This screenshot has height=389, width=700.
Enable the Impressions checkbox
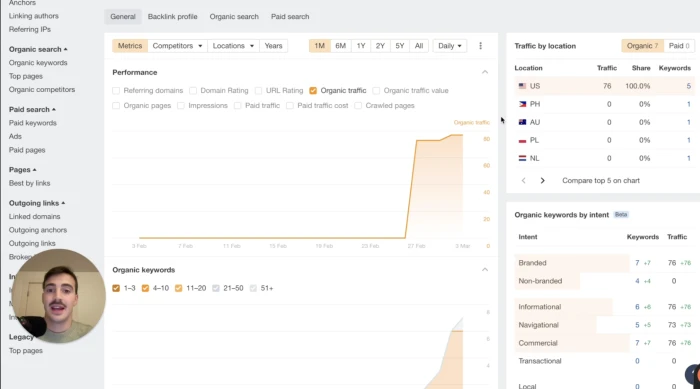[x=181, y=106]
